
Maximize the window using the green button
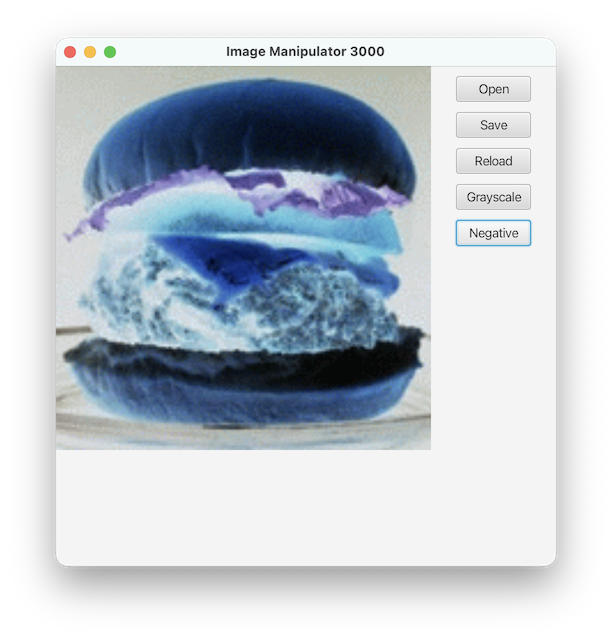pyautogui.click(x=110, y=52)
